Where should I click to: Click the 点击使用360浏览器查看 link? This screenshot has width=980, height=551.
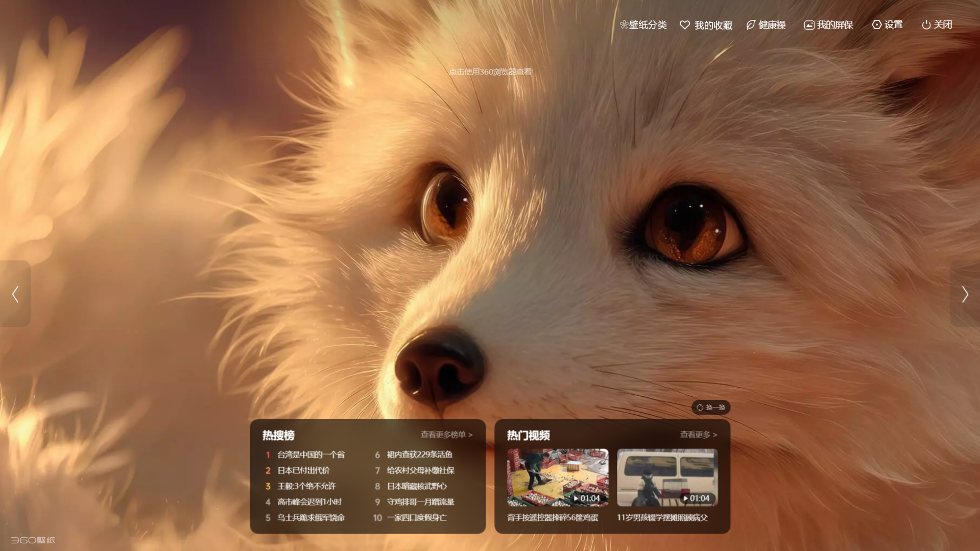click(x=490, y=72)
